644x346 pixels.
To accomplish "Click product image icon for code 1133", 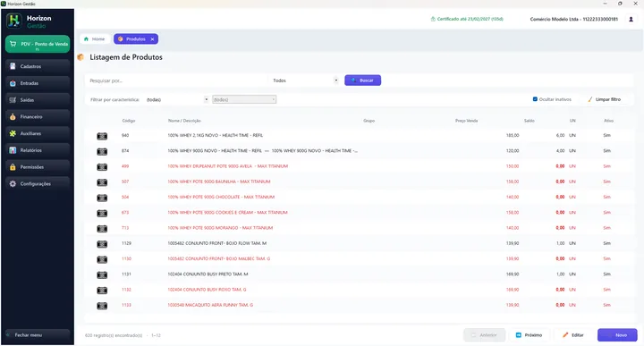I will 102,306.
